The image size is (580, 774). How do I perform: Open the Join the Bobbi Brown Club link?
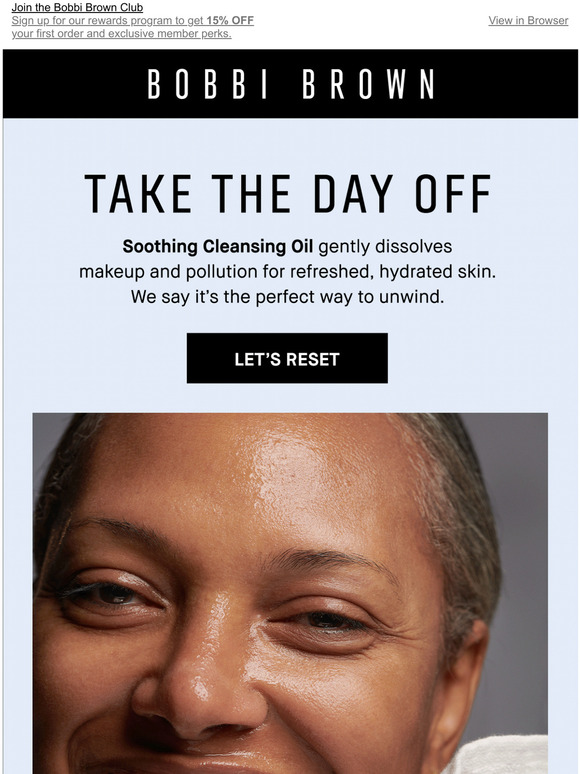click(x=77, y=7)
